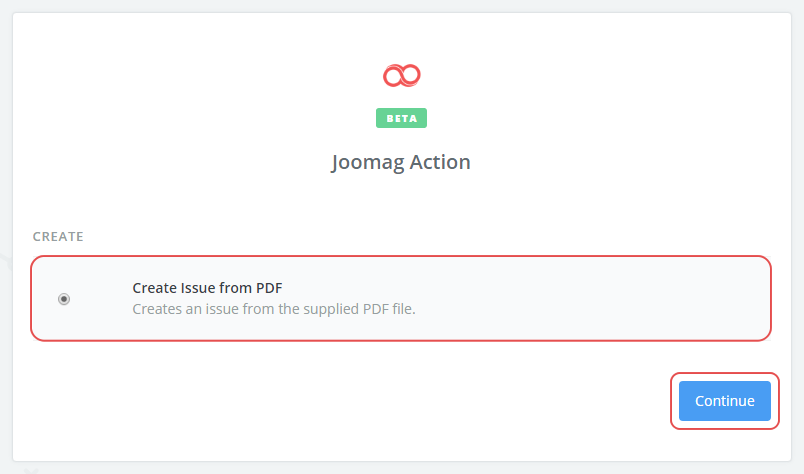Click the green BETA badge

(401, 118)
